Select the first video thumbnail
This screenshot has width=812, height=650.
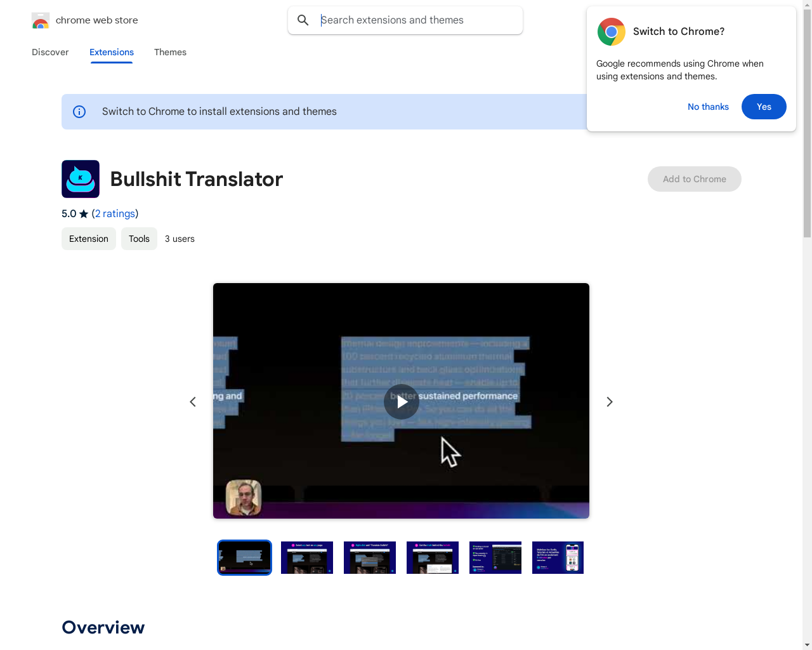(x=244, y=557)
